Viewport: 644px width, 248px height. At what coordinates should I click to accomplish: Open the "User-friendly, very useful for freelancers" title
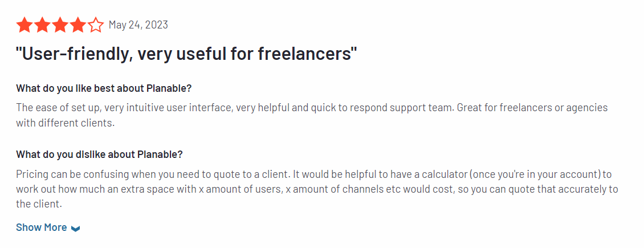point(186,55)
